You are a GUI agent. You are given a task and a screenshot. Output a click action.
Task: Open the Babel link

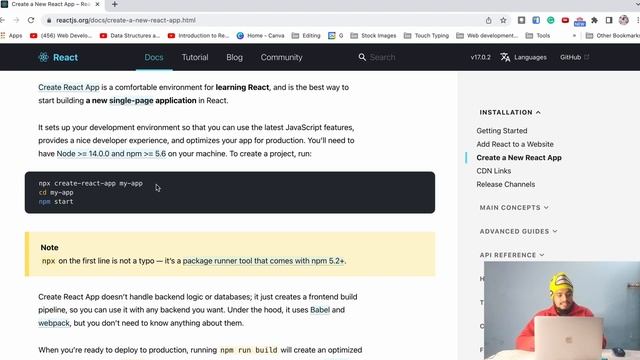coord(320,310)
